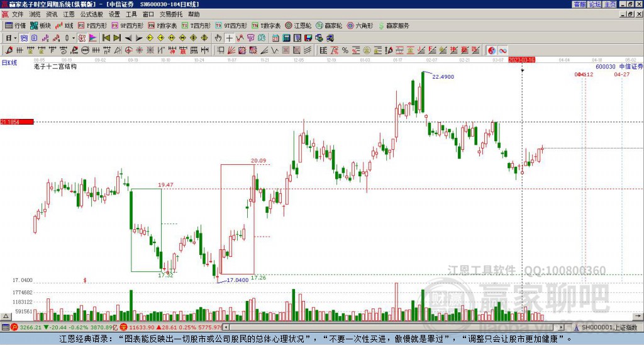Screen dimensions: 644x345
Task: Click the 2023-03-16 date marker
Action: point(521,60)
